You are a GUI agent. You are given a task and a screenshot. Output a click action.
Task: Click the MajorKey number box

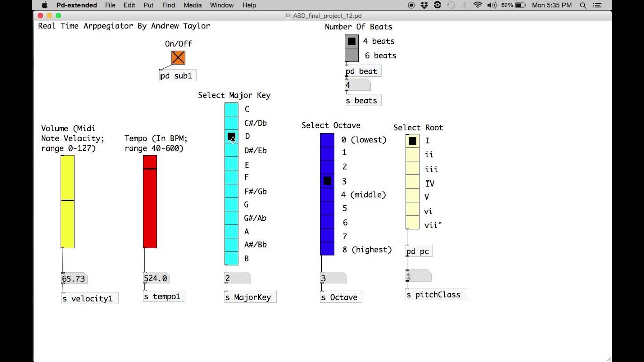coord(237,278)
